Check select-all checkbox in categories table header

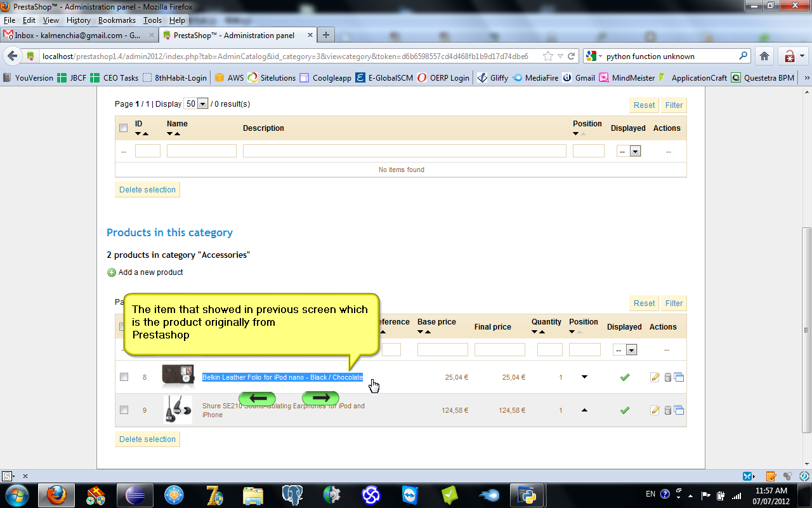124,128
